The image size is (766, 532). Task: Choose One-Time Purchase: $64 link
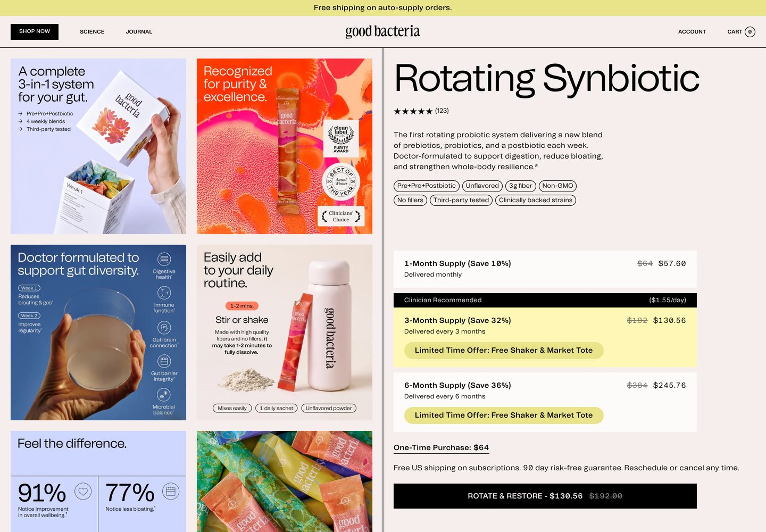tap(441, 448)
